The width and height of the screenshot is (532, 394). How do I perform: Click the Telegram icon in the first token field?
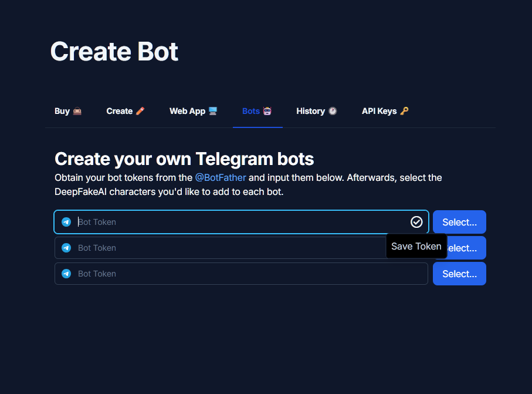[x=66, y=222]
